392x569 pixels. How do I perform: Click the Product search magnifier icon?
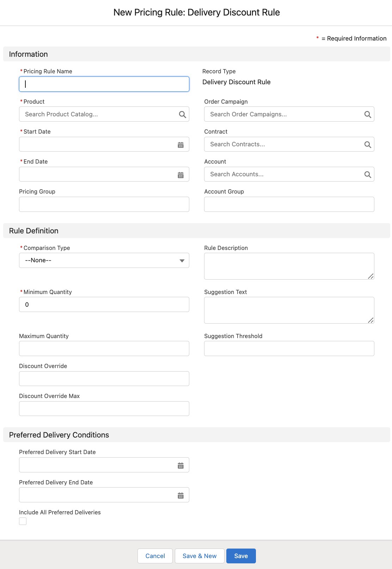click(x=182, y=115)
